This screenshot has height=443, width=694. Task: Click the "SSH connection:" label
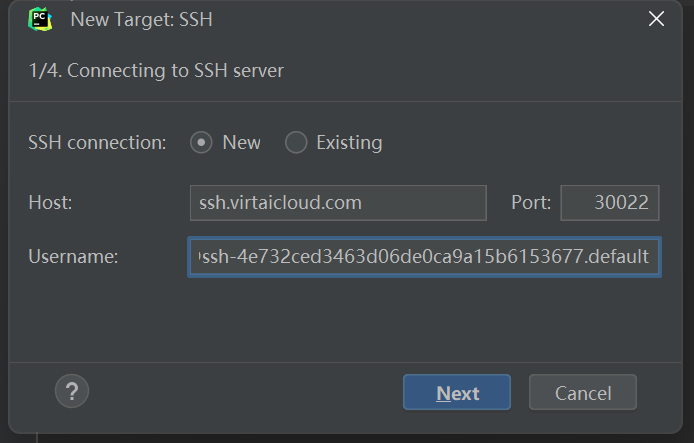(97, 143)
